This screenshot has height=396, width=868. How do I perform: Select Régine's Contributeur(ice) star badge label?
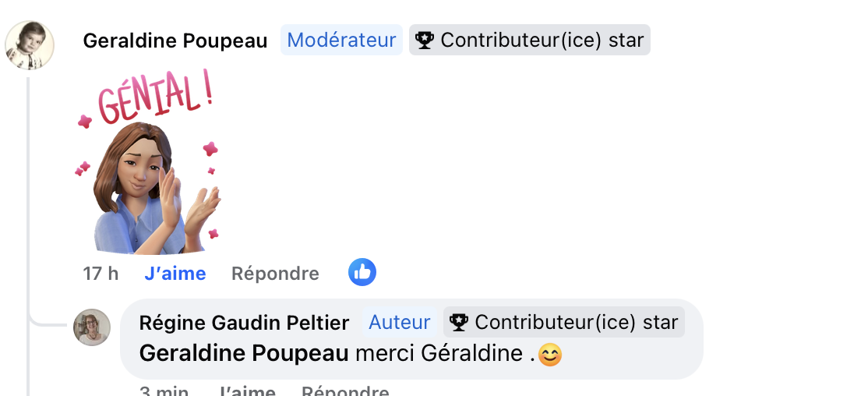[576, 322]
